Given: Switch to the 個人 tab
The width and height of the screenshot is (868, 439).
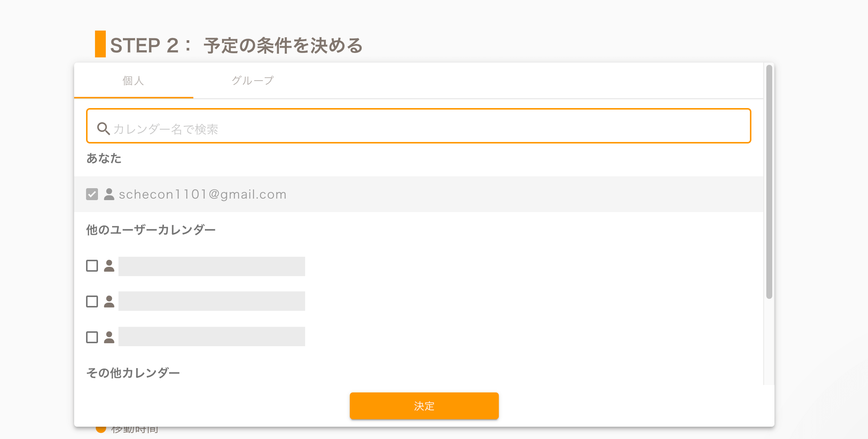Looking at the screenshot, I should pyautogui.click(x=133, y=80).
